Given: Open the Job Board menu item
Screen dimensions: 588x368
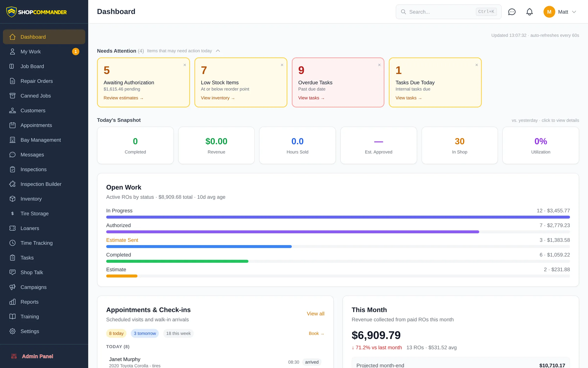Looking at the screenshot, I should 44,66.
